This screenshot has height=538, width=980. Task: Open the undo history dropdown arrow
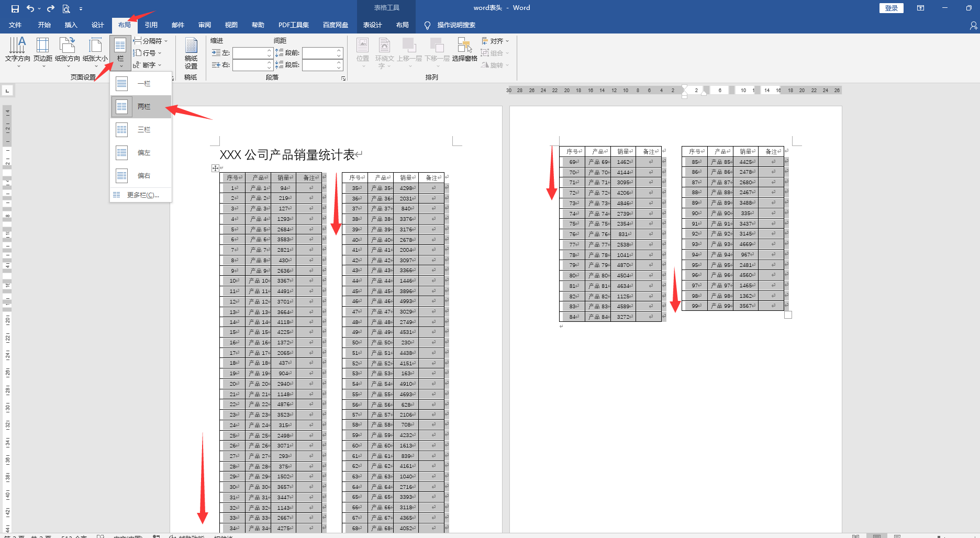coord(39,8)
